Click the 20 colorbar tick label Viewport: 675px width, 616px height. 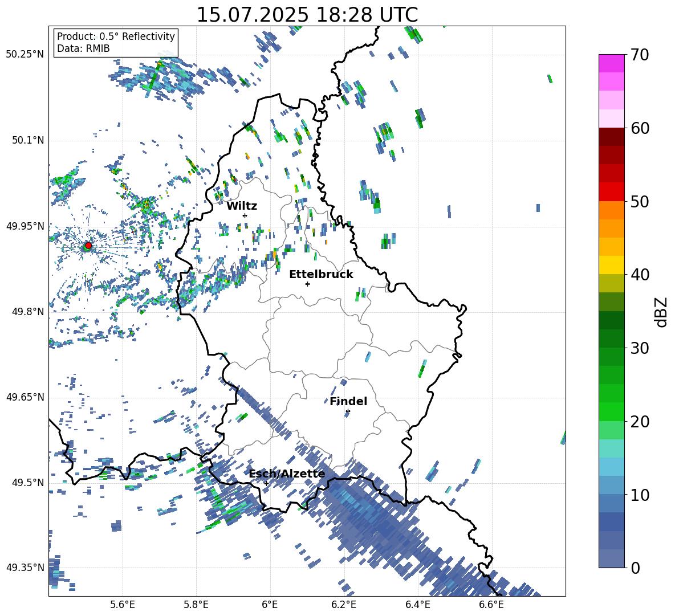tap(640, 422)
